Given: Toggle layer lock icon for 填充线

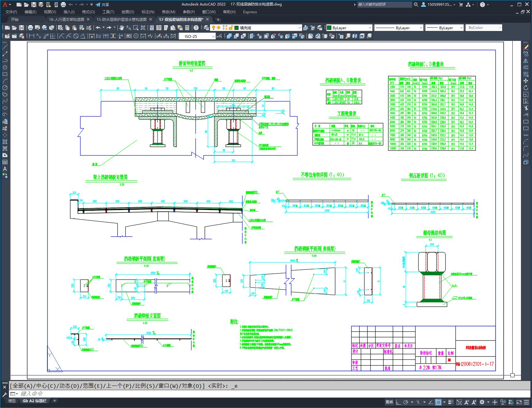Looking at the screenshot, I should click(231, 28).
